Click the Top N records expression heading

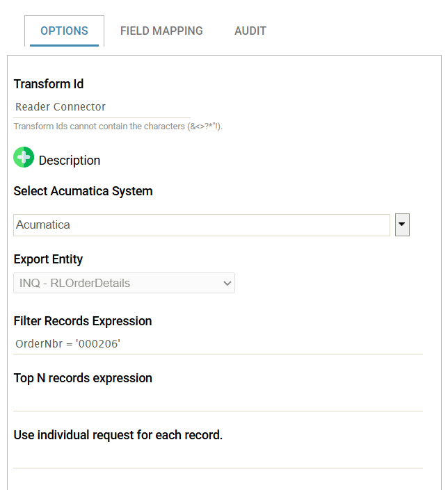pos(83,378)
